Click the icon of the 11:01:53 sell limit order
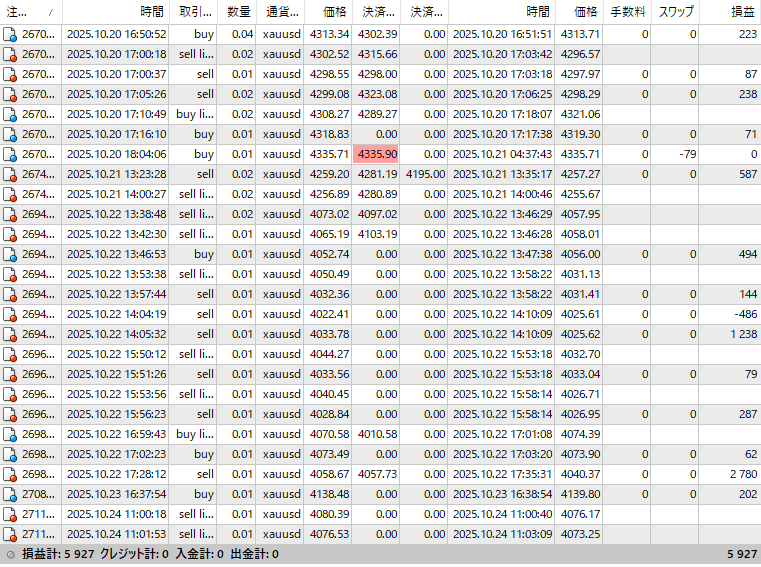 click(10, 534)
